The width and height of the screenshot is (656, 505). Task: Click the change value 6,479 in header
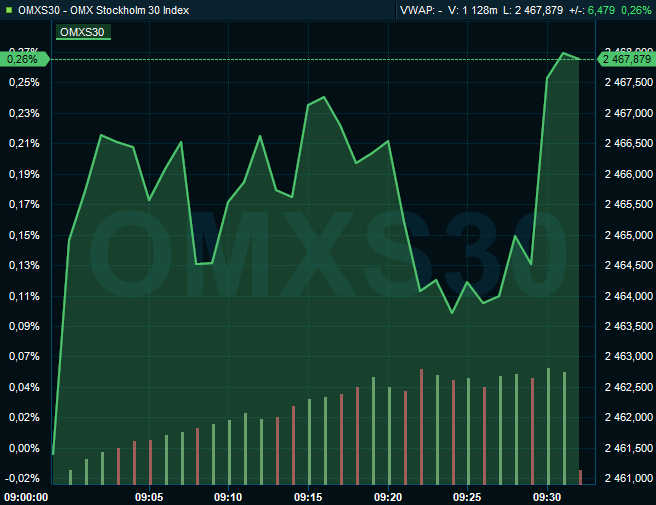tap(602, 10)
